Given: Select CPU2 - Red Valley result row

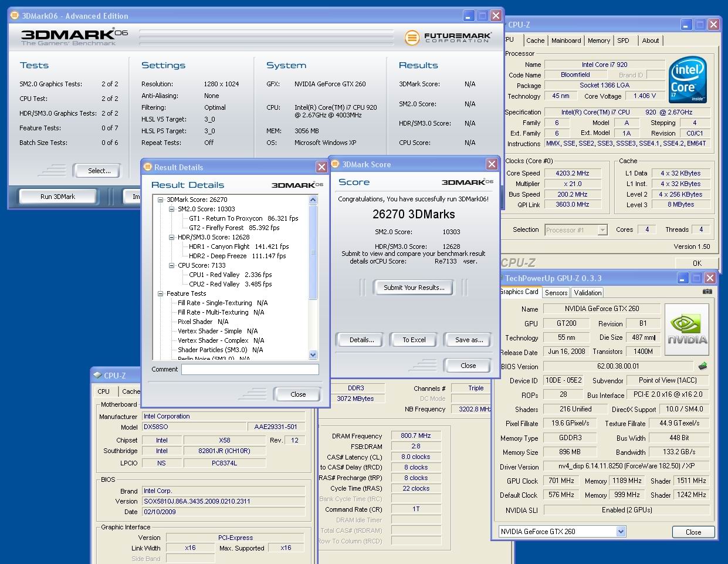Looking at the screenshot, I should [x=230, y=284].
